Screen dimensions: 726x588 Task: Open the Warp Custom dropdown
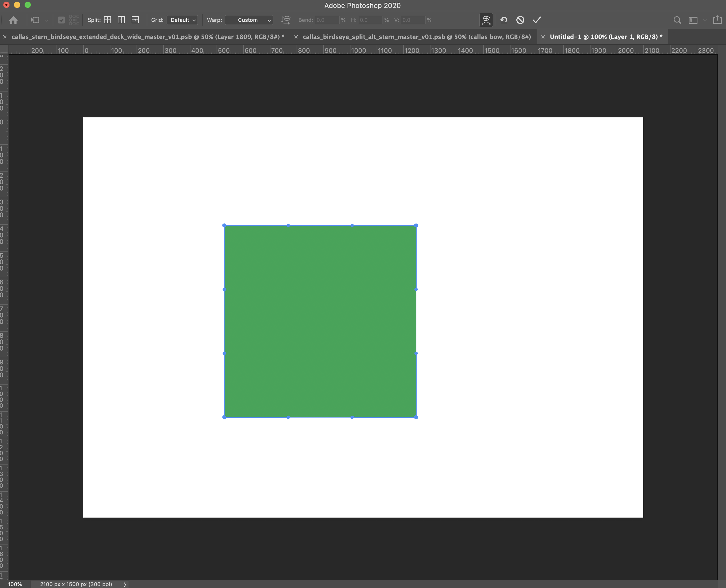click(x=249, y=20)
